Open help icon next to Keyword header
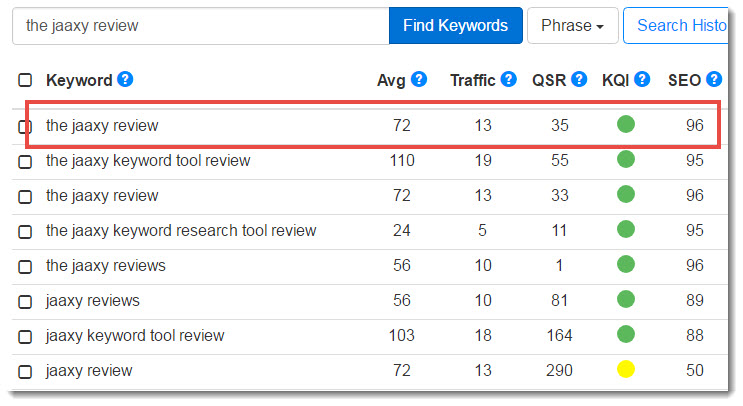Image resolution: width=743 pixels, height=406 pixels. [x=125, y=79]
